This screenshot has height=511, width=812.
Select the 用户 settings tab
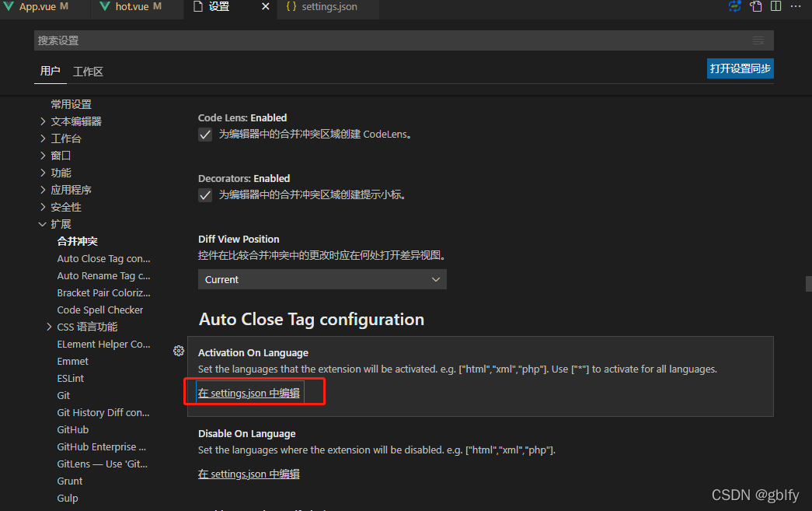(x=51, y=71)
